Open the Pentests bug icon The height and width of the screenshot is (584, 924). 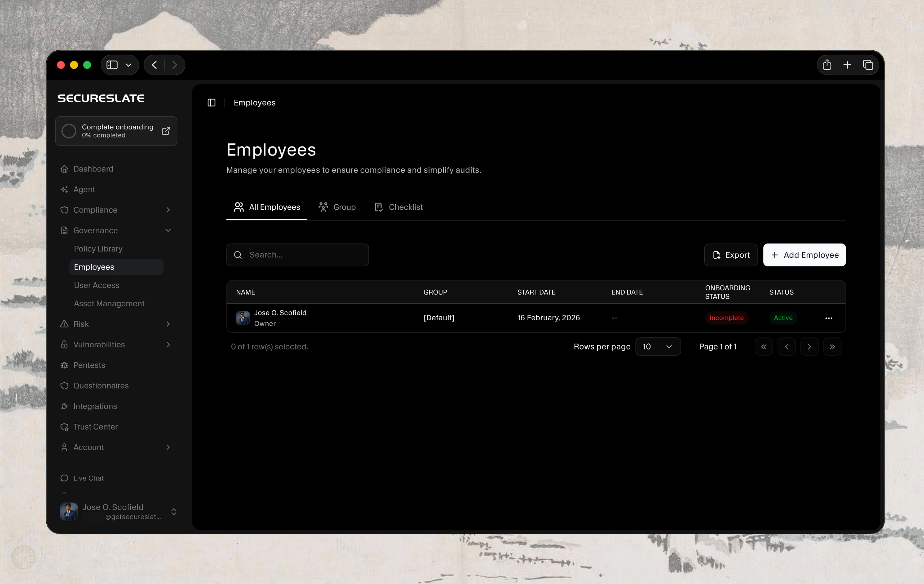click(64, 365)
